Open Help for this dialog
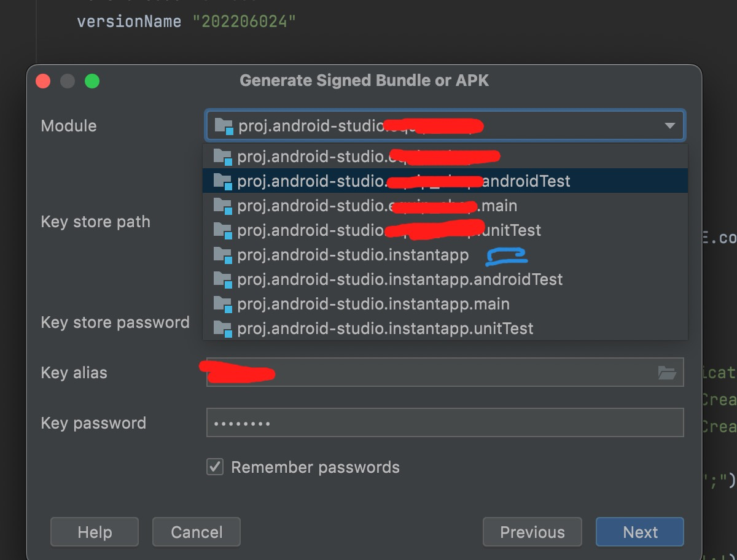 pyautogui.click(x=95, y=532)
